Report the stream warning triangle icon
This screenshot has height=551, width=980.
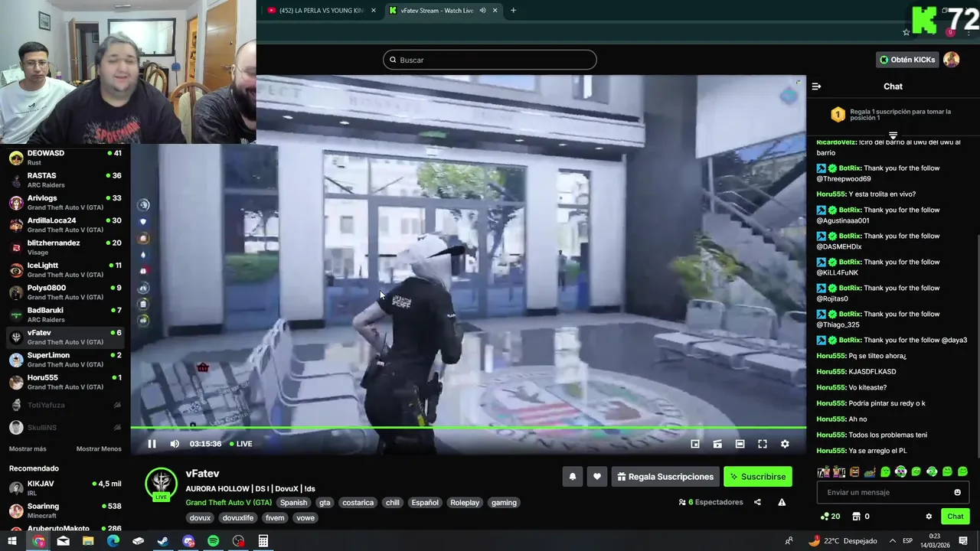[x=782, y=503]
